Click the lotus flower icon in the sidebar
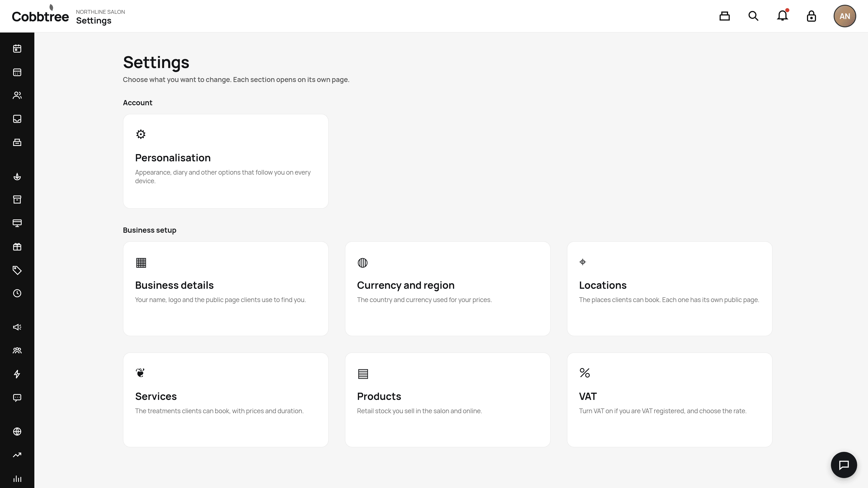The height and width of the screenshot is (488, 868). (17, 176)
